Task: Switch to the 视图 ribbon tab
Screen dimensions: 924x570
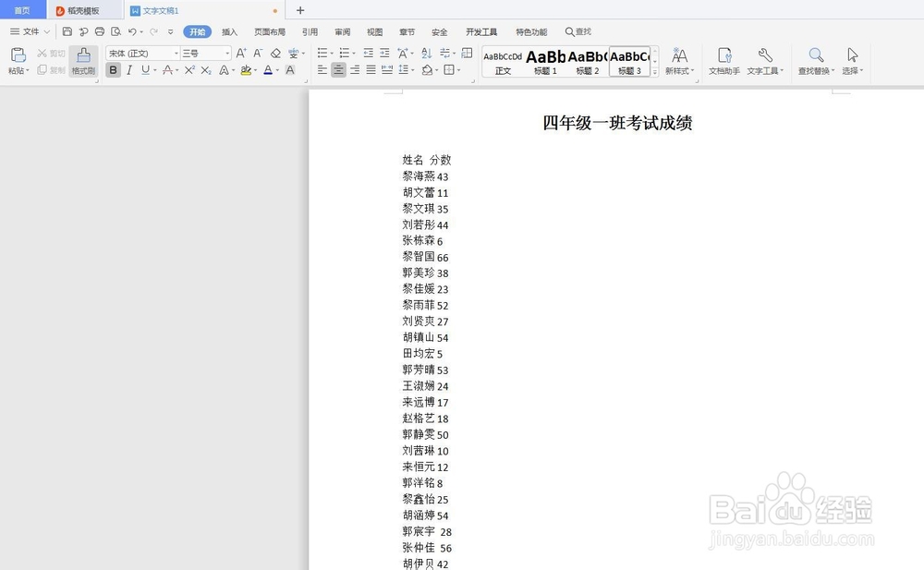Action: point(375,31)
